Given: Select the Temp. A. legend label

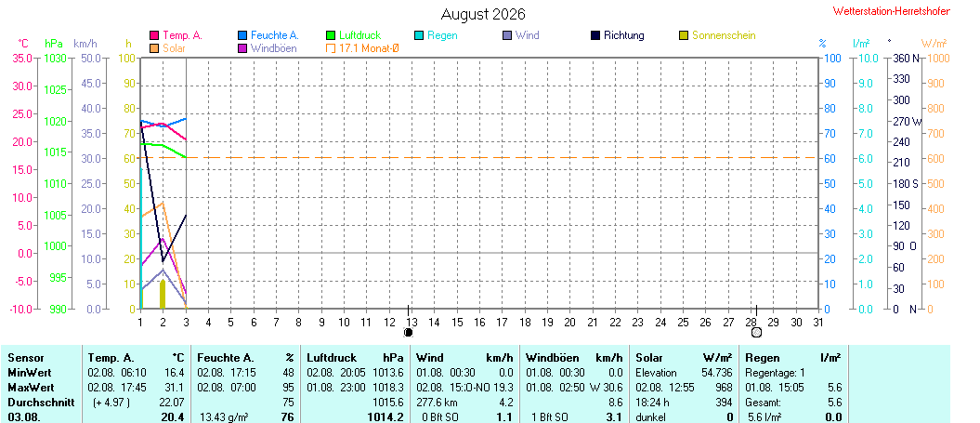Looking at the screenshot, I should point(182,35).
